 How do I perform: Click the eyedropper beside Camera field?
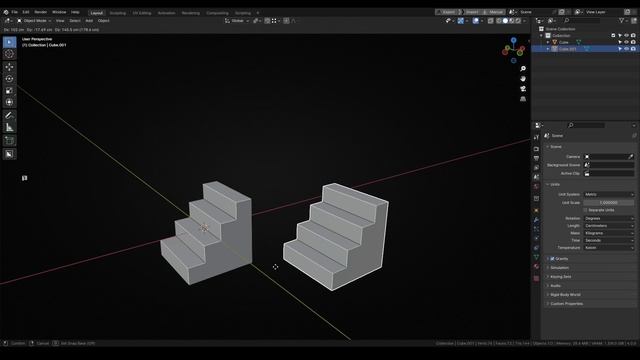(631, 157)
